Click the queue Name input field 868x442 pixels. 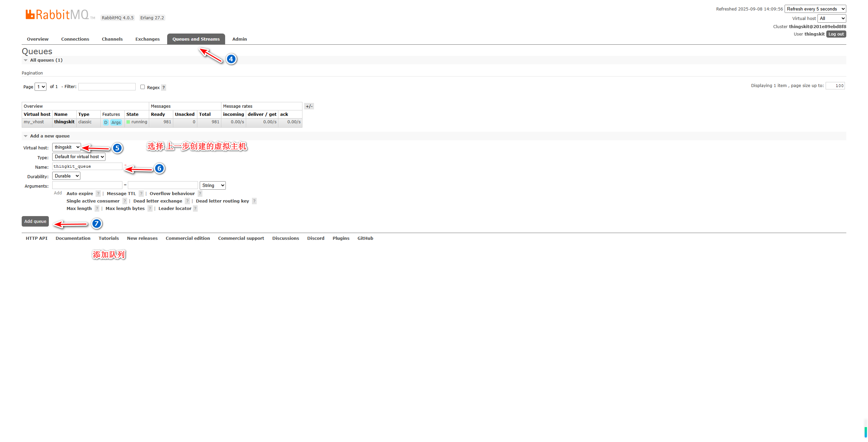(87, 167)
